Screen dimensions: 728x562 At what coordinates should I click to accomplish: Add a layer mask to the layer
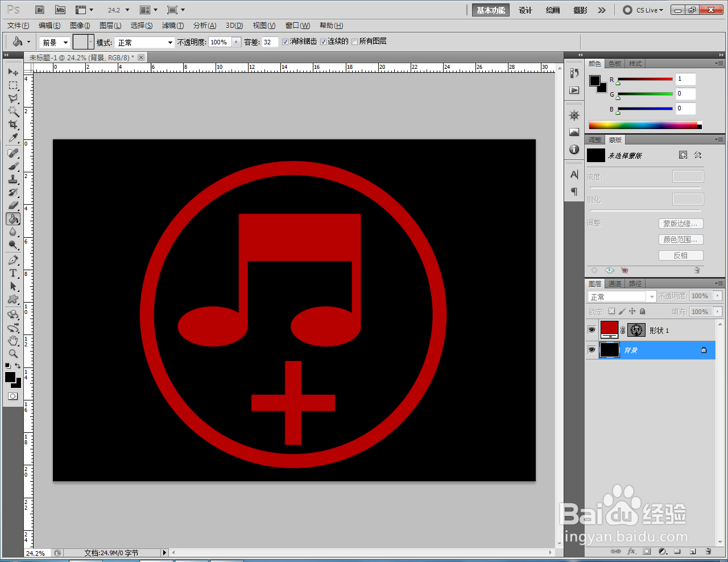[647, 551]
